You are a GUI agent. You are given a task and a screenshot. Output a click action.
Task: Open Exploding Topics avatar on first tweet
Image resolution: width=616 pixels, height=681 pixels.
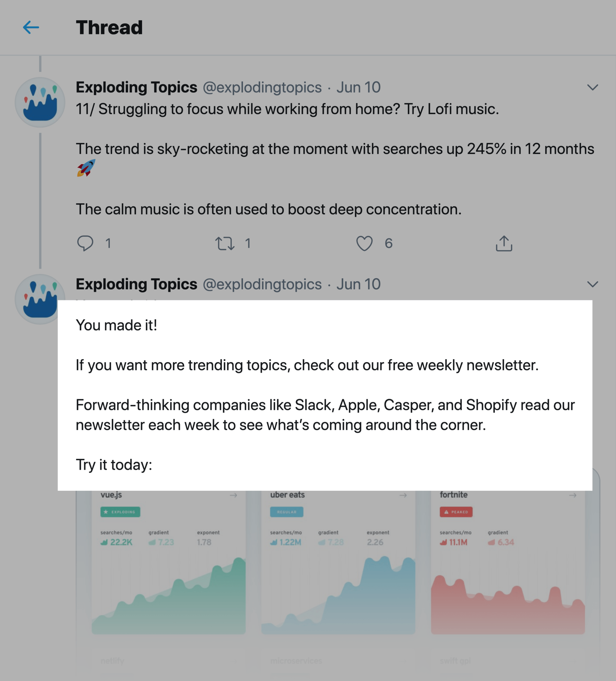point(40,102)
